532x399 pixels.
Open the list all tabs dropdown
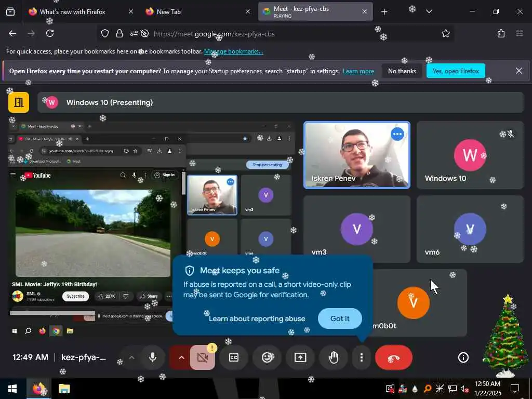429,12
